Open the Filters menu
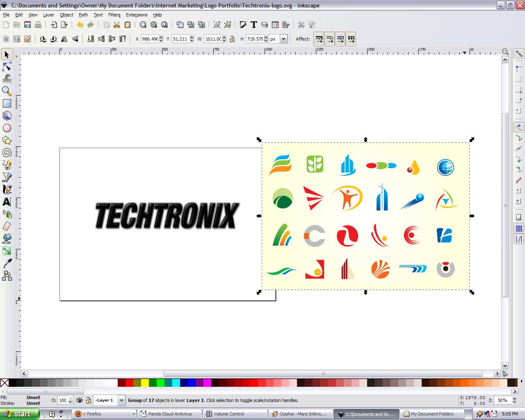Screen dimensions: 525x420 tap(114, 15)
